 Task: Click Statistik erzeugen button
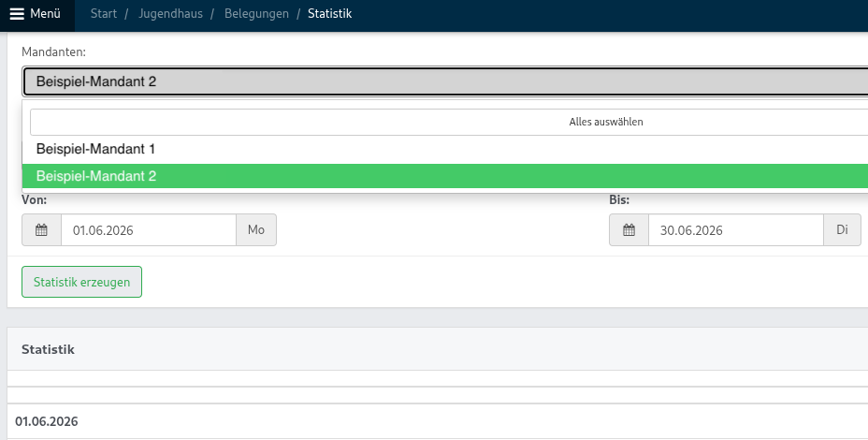[x=82, y=282]
